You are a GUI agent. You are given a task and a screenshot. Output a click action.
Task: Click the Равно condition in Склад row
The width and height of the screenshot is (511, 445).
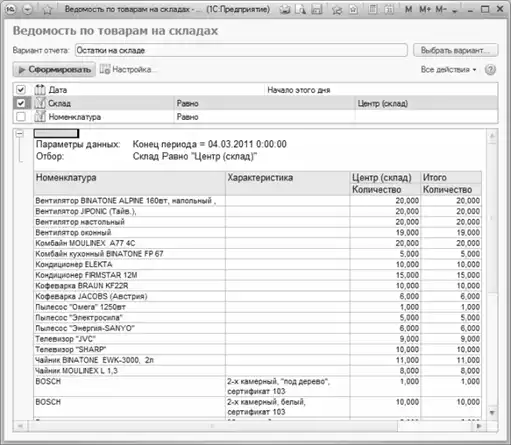pyautogui.click(x=188, y=103)
